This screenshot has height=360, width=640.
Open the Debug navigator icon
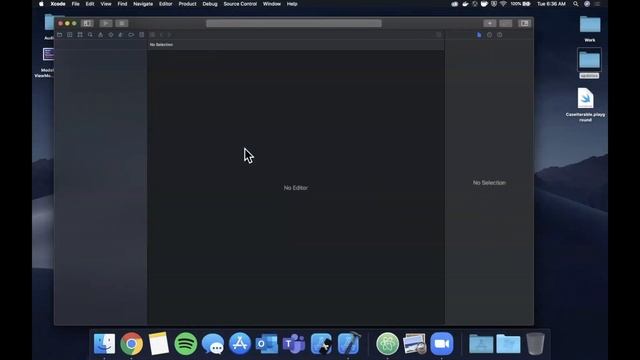click(x=121, y=35)
